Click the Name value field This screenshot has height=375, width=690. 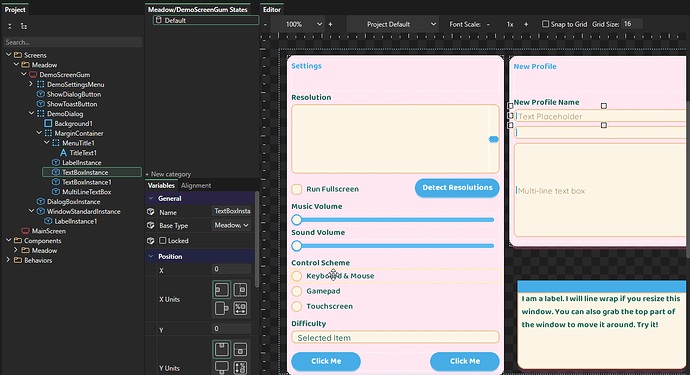point(231,211)
